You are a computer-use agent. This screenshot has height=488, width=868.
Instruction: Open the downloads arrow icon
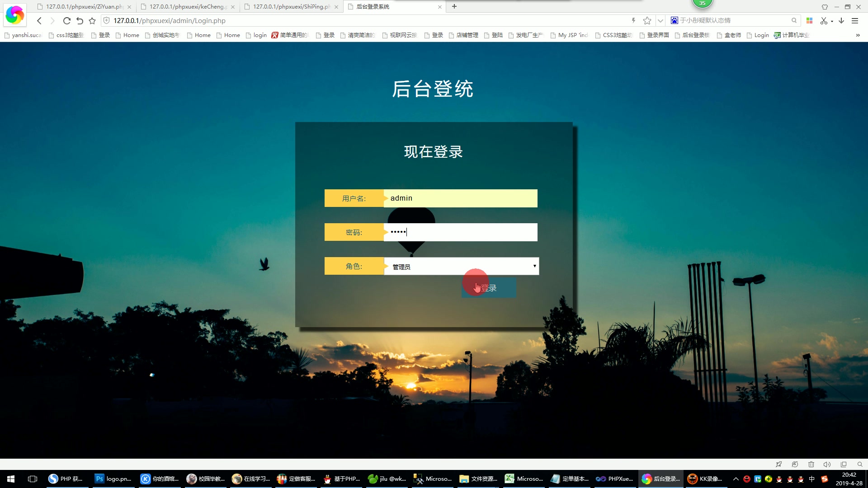point(841,21)
